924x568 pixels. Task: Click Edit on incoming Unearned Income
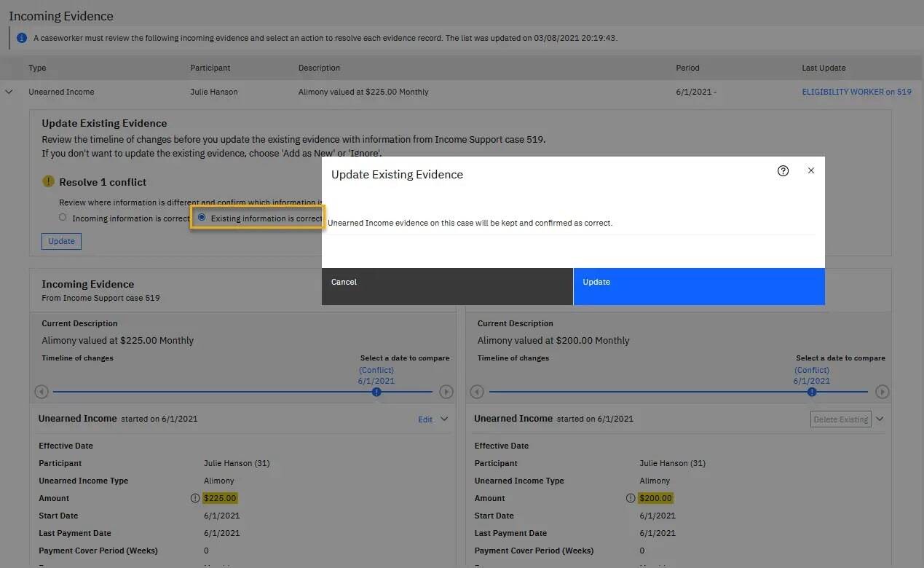425,419
